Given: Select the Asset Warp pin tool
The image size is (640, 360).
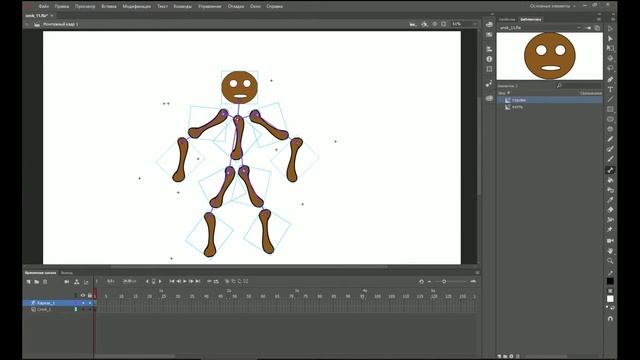Looking at the screenshot, I should coord(610,229).
